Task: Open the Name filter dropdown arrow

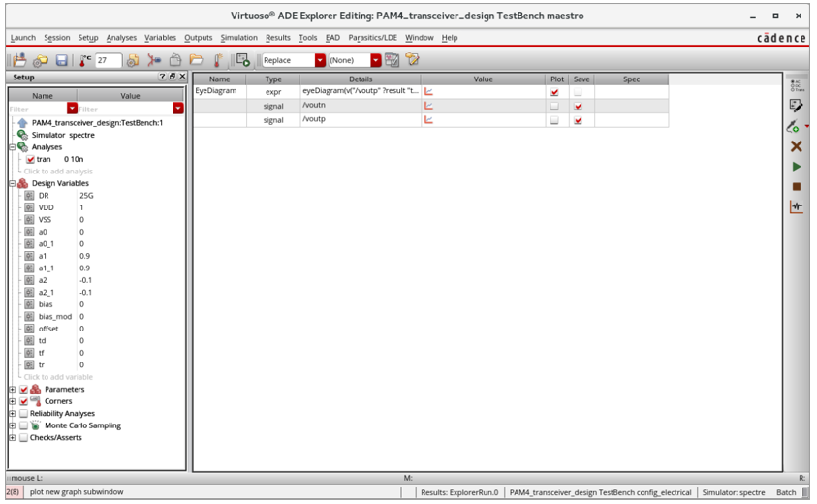Action: coord(72,109)
